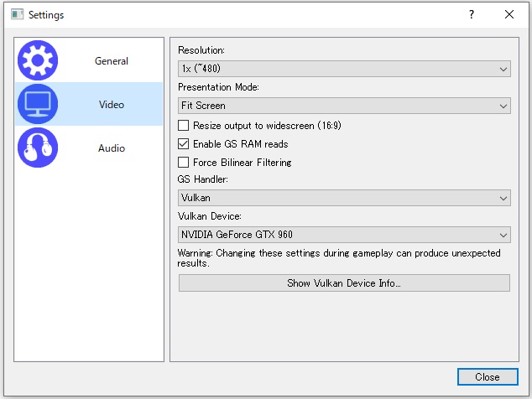
Task: Click the Audio headphones icon
Action: (38, 148)
